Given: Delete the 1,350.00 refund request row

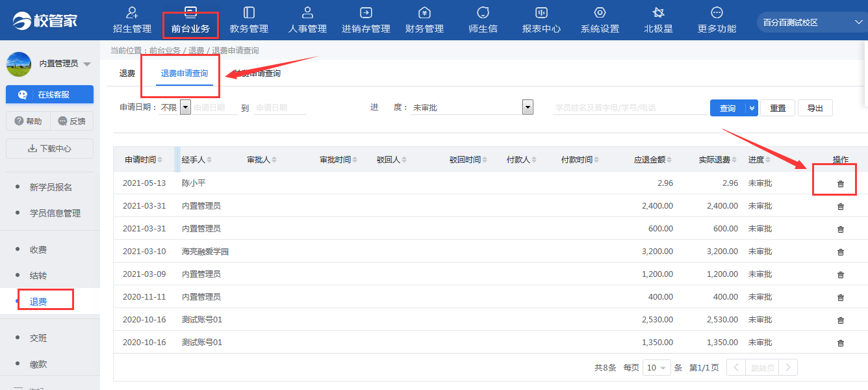Looking at the screenshot, I should click(840, 343).
